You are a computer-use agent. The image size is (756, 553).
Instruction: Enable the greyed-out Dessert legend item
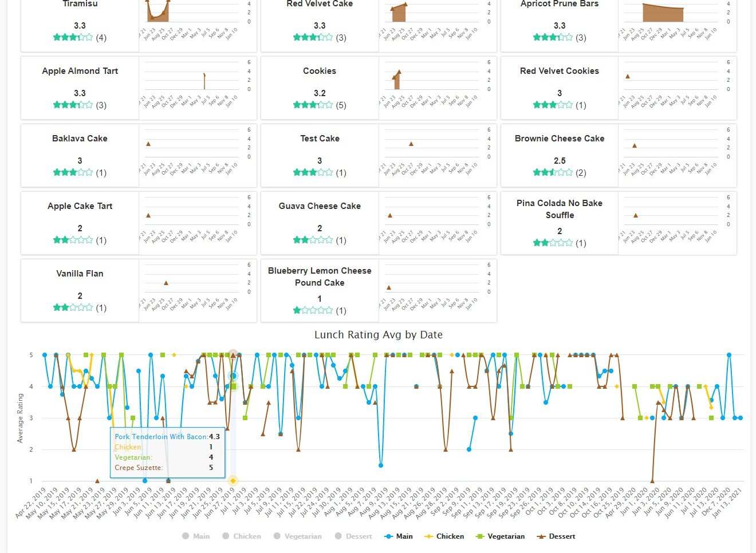pyautogui.click(x=353, y=536)
